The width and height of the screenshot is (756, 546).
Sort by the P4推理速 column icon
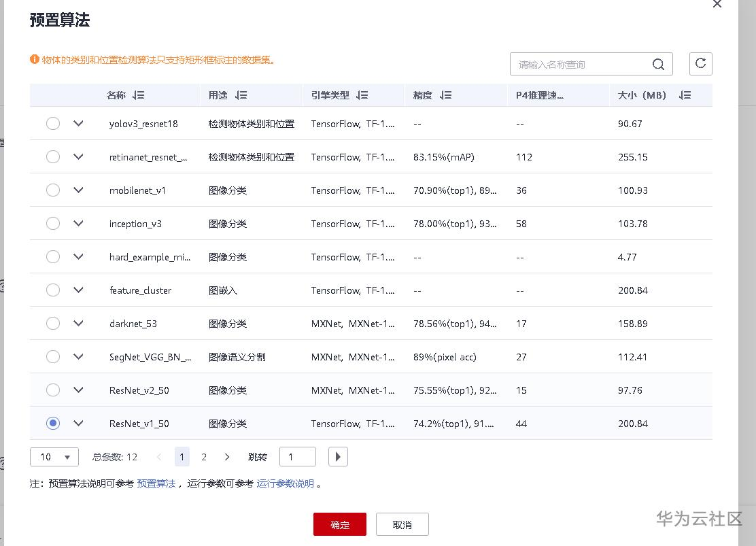pos(560,95)
